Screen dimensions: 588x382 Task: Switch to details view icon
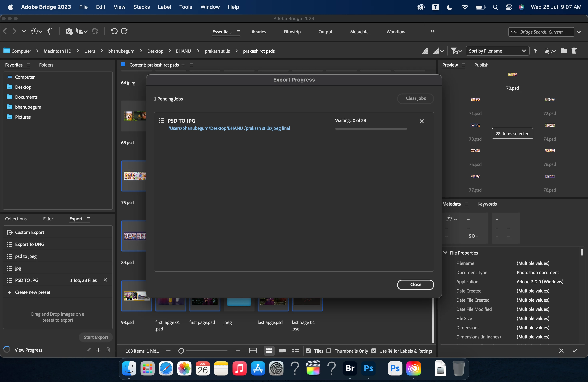(282, 351)
